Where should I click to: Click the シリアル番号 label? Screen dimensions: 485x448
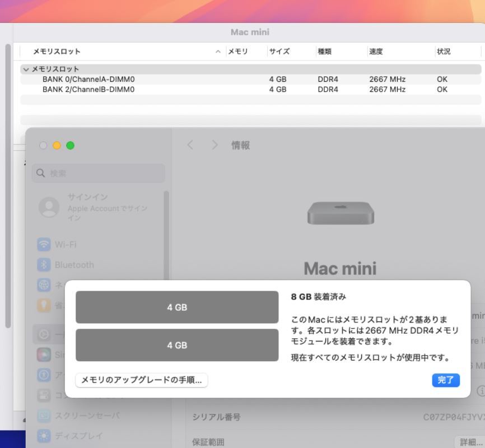[x=216, y=417]
